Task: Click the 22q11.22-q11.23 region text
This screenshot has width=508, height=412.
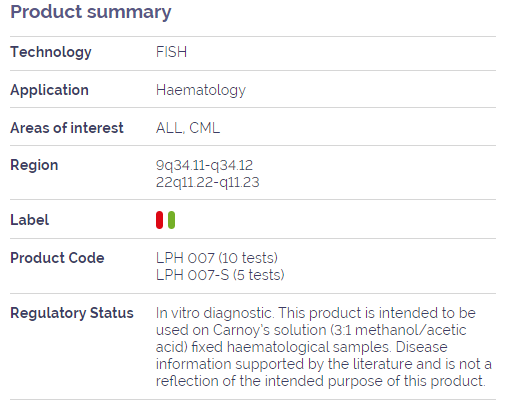Action: pos(207,182)
